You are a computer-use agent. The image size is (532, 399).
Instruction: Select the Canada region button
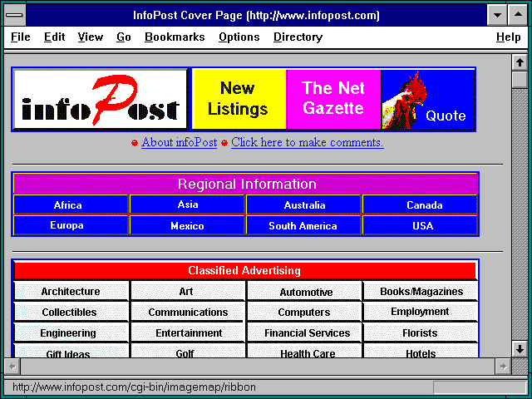coord(420,205)
